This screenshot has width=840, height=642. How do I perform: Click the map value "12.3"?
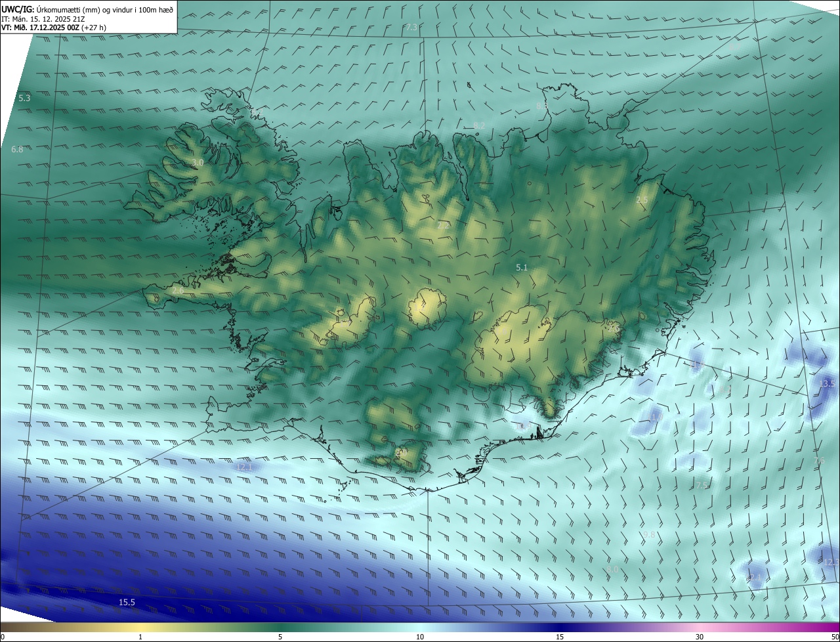831,562
